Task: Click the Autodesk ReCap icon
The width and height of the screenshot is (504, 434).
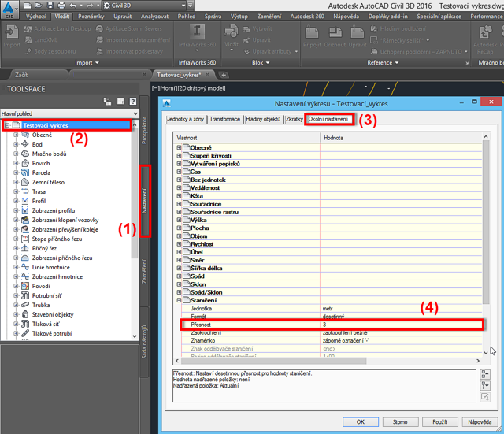Action: [x=485, y=33]
